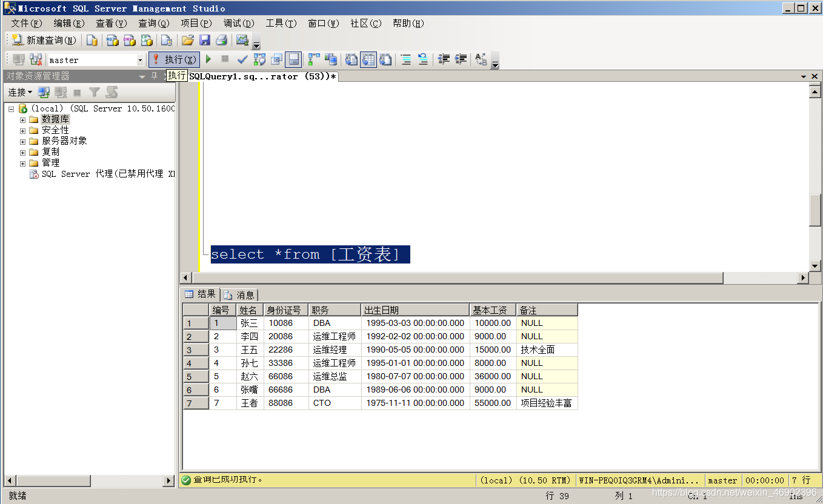This screenshot has width=823, height=504.
Task: Click the Database Engine Query icon
Action: pos(92,41)
